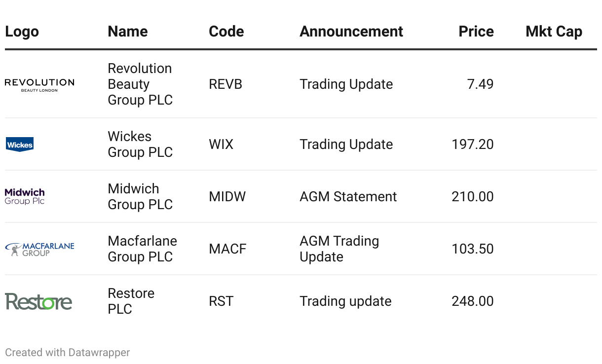Click Macfarlane's AGM Trading Update announcement

tap(339, 249)
